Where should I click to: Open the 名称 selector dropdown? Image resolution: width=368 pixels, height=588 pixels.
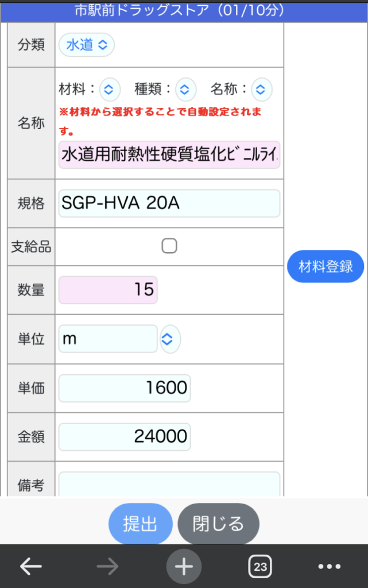[x=261, y=89]
